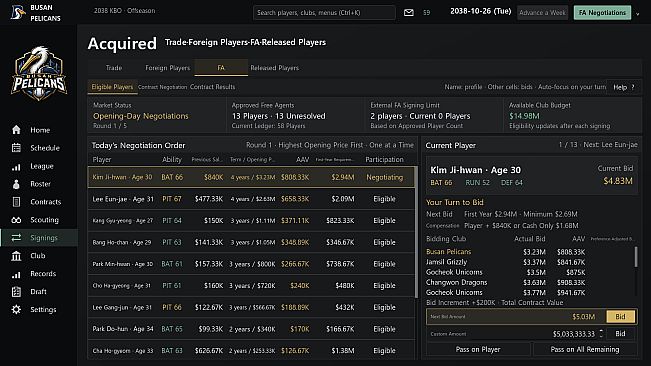Select the Kim Ji-hwan player row

click(251, 177)
